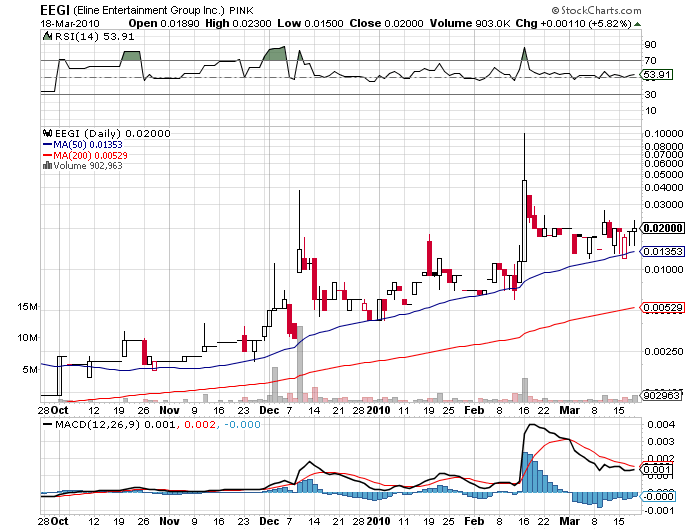Click the green 53.91 RSI value tag
Image resolution: width=700 pixels, height=530 pixels.
[x=657, y=75]
